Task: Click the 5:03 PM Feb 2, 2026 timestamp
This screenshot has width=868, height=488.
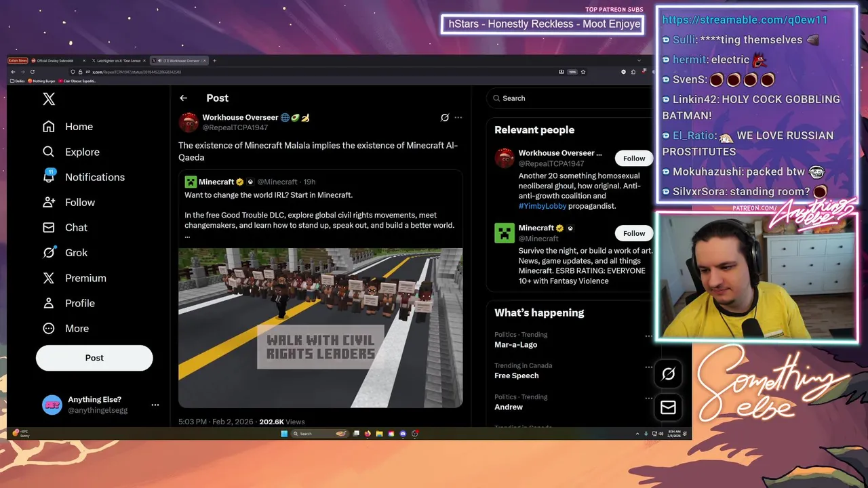Action: click(216, 422)
